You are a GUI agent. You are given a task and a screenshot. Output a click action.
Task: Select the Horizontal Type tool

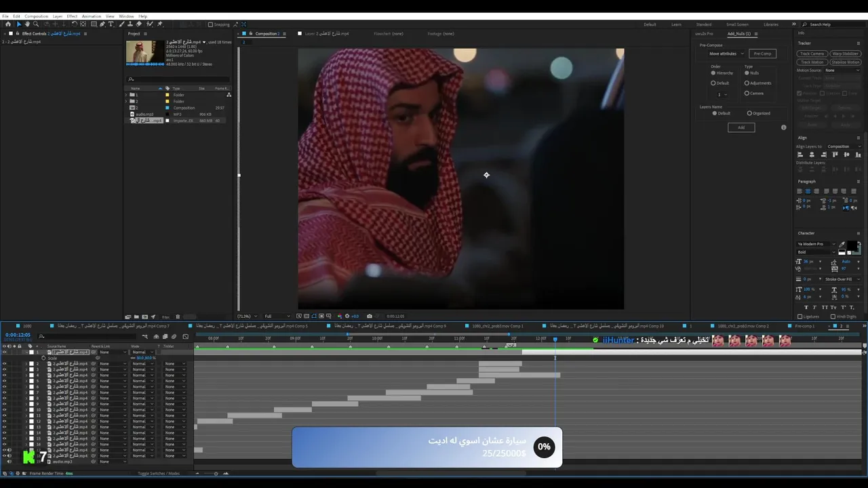pos(111,24)
